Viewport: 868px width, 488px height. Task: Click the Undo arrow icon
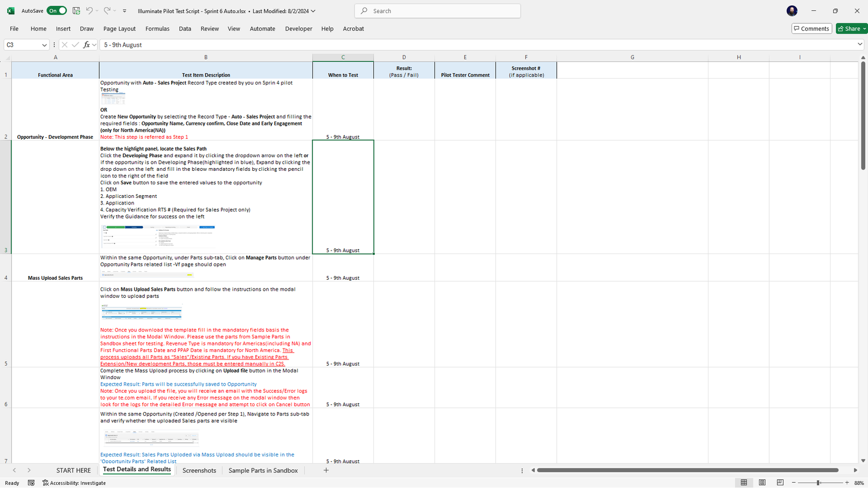click(90, 11)
